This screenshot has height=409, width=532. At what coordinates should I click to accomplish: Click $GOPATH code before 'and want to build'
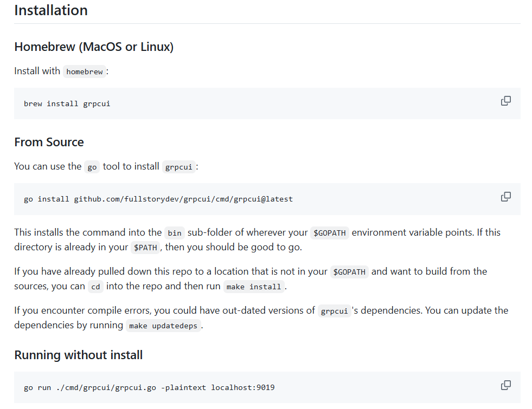(x=349, y=272)
